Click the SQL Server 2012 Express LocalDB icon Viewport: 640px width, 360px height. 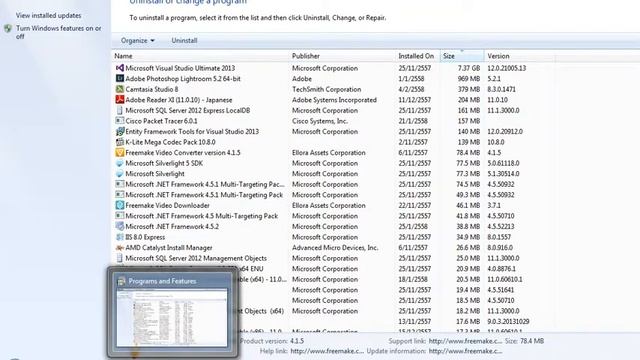pos(120,110)
